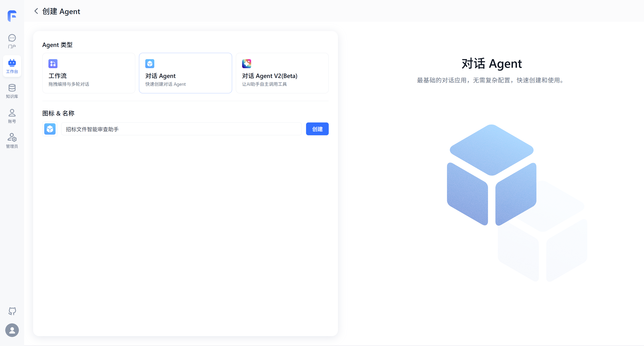This screenshot has width=644, height=346.
Task: Click the FastGPT logo icon
Action: coord(12,16)
